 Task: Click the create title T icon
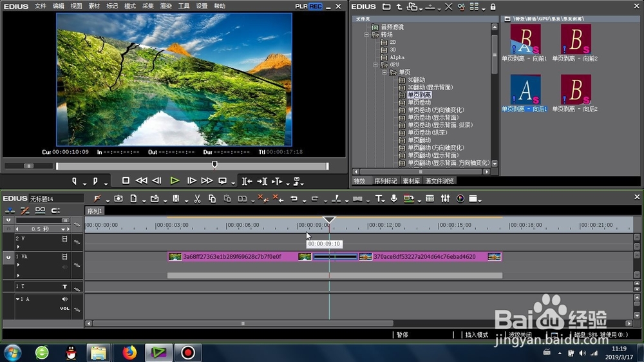(x=378, y=198)
